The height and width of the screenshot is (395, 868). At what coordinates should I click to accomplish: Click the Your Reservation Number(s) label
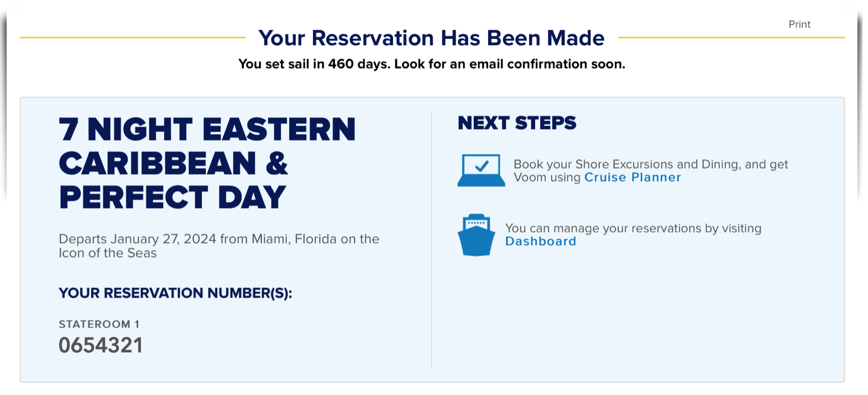(x=175, y=293)
